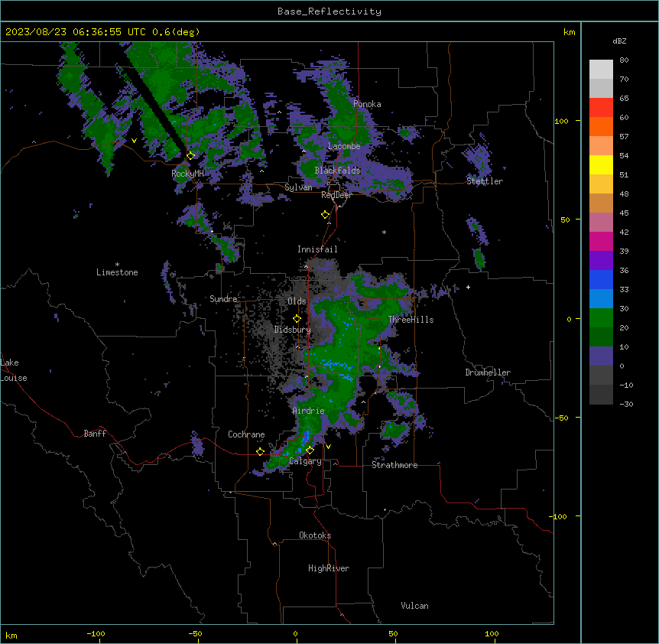Image resolution: width=659 pixels, height=644 pixels.
Task: Click the yellow diamond marker beside RockyMH
Action: click(190, 156)
